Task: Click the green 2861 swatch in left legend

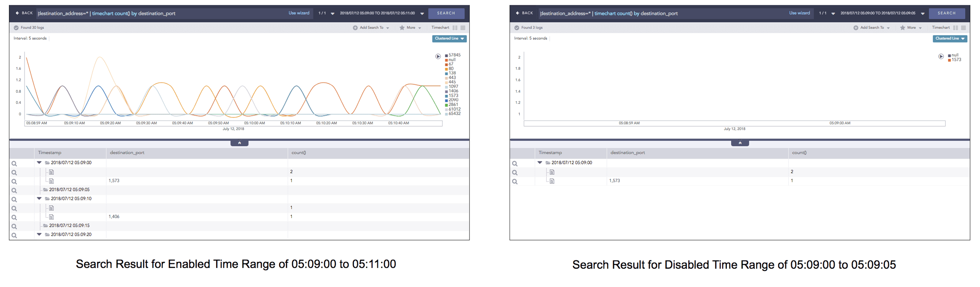Action: pyautogui.click(x=446, y=105)
